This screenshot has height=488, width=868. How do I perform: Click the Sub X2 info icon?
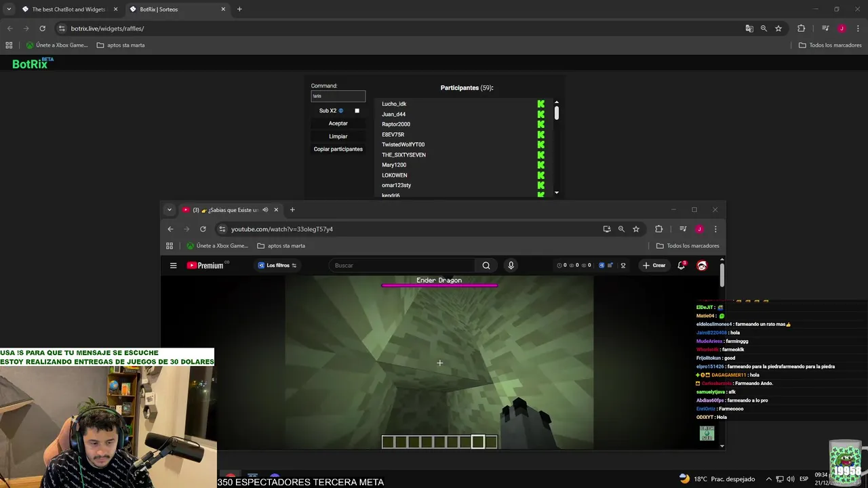click(x=341, y=110)
